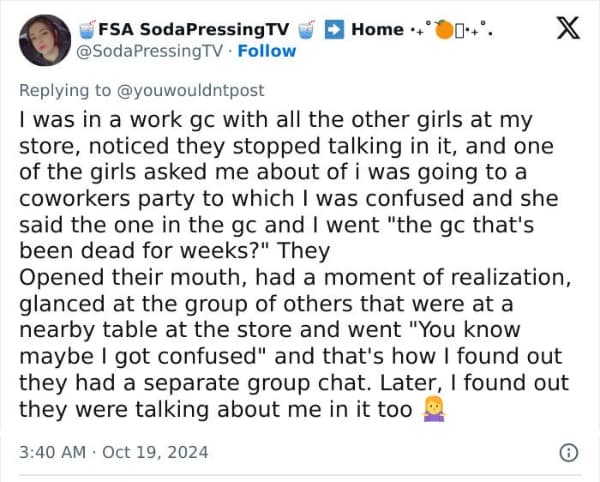
Task: Click the orange fruit emoji in the name
Action: click(444, 28)
